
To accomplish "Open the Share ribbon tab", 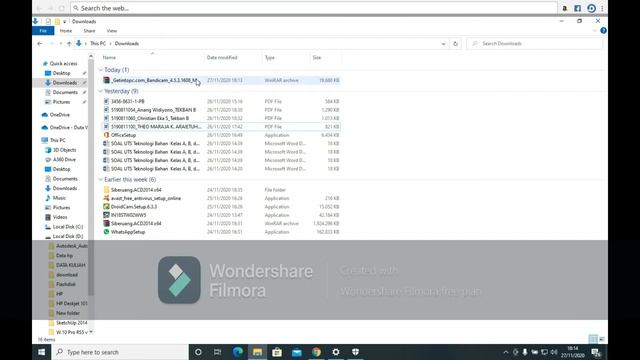I will pos(89,31).
